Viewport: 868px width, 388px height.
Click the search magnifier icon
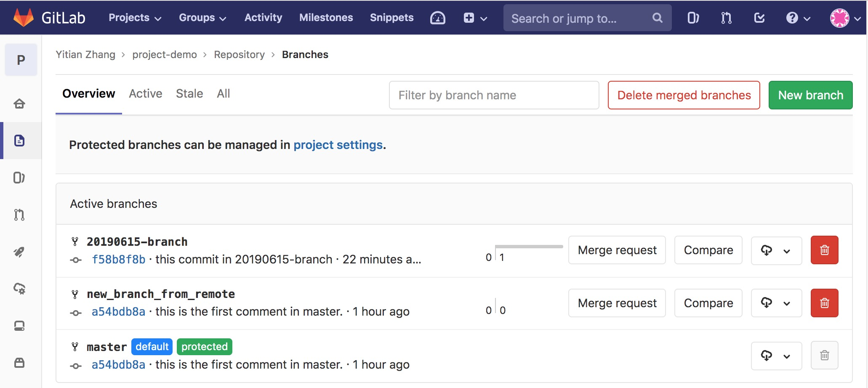pyautogui.click(x=657, y=18)
